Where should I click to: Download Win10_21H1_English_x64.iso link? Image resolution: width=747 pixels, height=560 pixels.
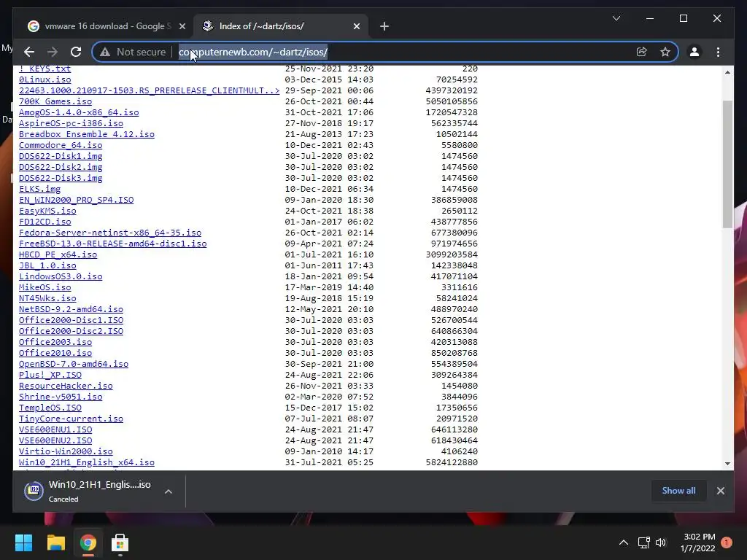[87, 463]
